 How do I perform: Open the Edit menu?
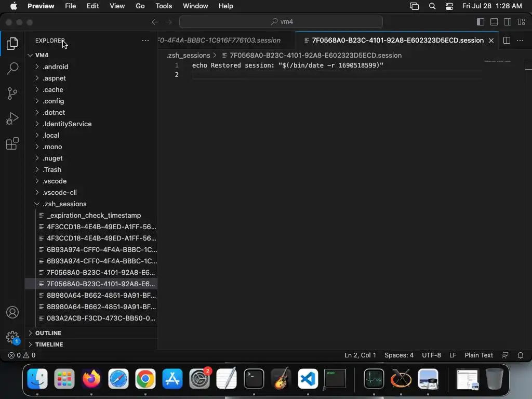click(x=92, y=6)
